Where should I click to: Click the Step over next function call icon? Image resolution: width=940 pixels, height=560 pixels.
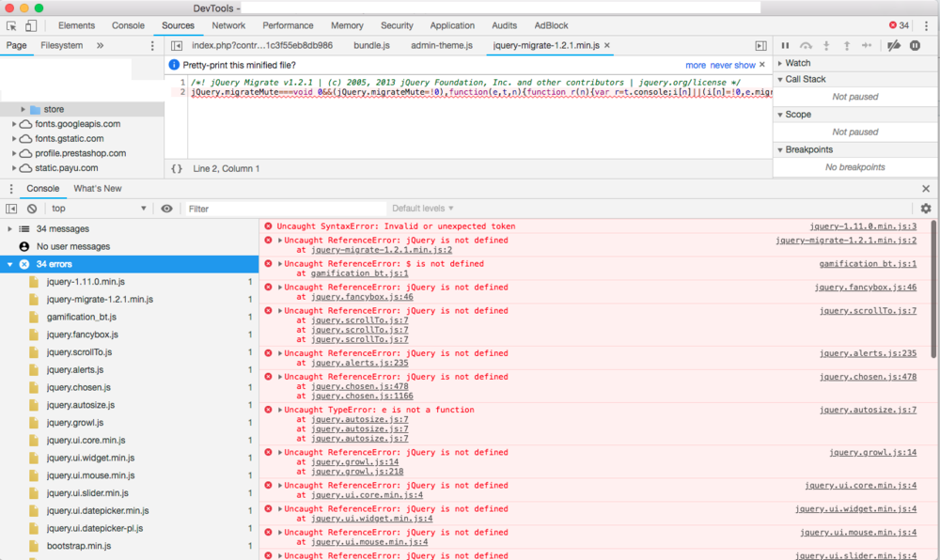point(806,45)
